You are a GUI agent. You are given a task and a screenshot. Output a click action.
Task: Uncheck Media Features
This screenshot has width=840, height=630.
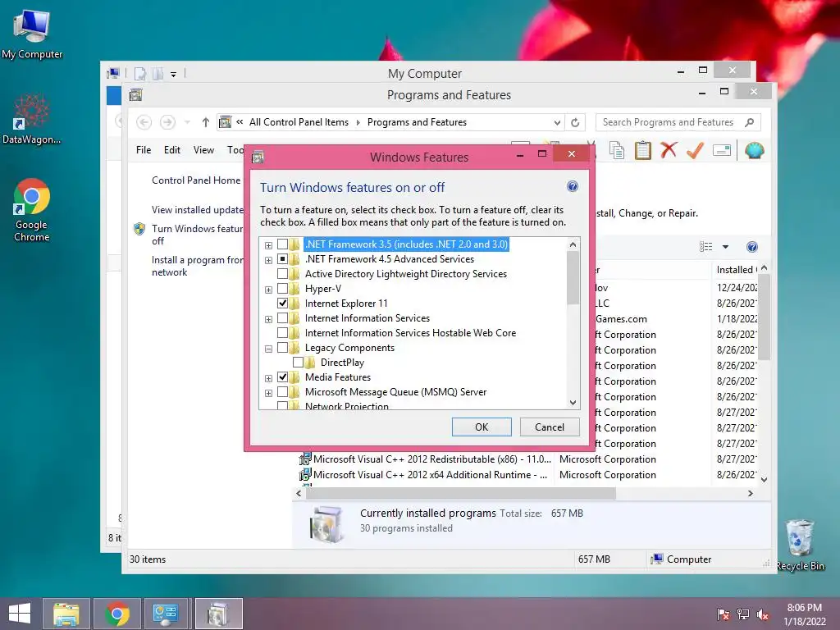[x=282, y=377]
